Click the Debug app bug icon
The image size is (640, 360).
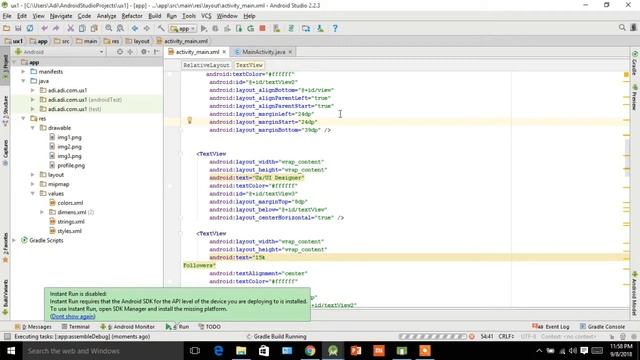215,28
